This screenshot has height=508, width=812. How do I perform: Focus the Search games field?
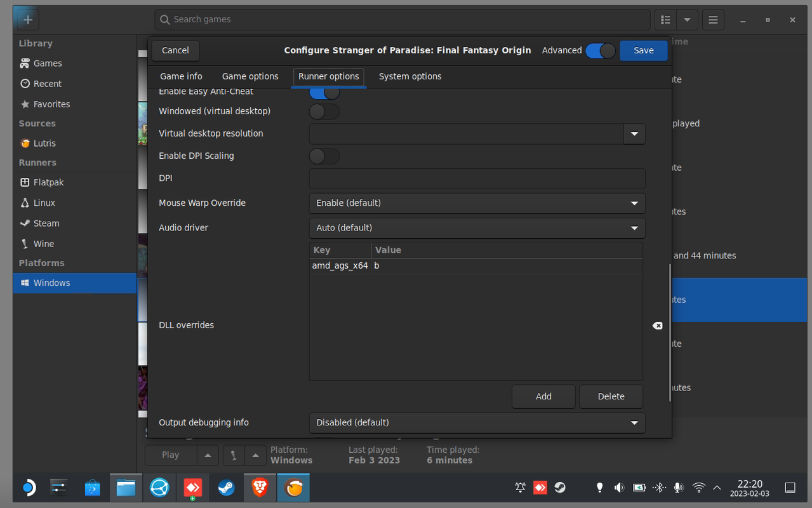[403, 20]
